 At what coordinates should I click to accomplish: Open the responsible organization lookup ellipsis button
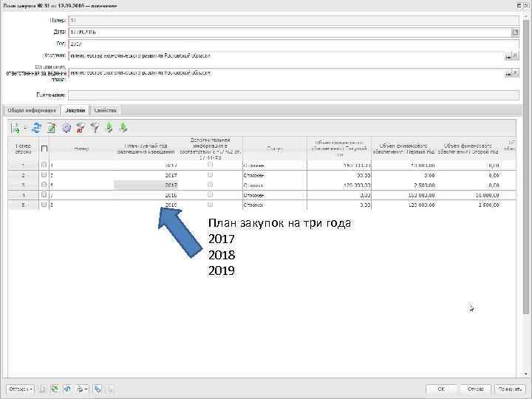pyautogui.click(x=508, y=73)
